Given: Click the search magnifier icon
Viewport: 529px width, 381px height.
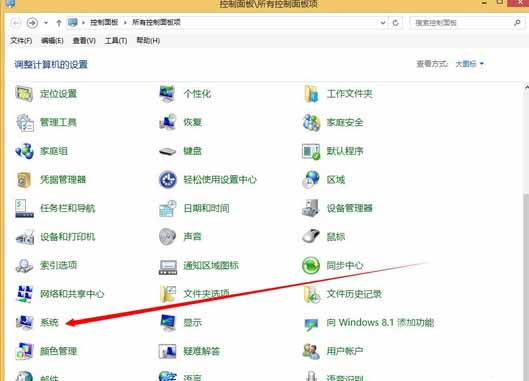Looking at the screenshot, I should pyautogui.click(x=517, y=23).
